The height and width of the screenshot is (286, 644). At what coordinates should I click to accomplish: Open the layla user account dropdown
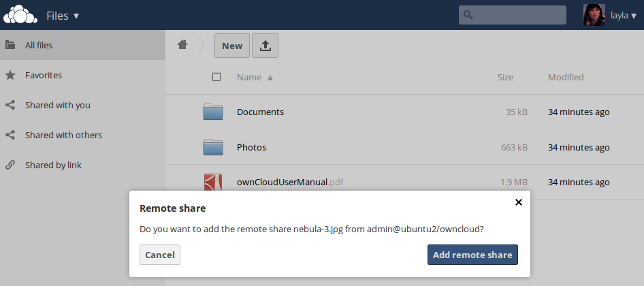click(624, 16)
